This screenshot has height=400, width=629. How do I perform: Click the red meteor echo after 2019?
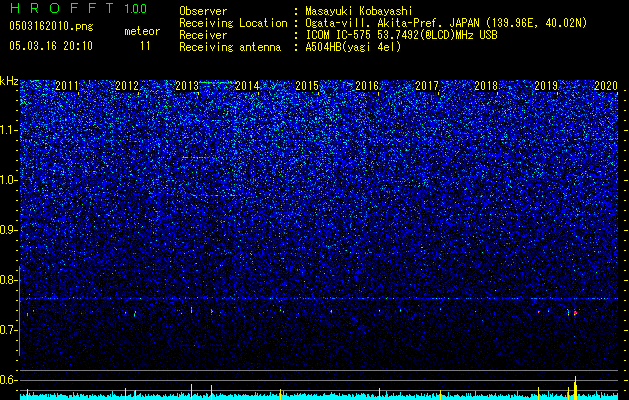point(575,313)
